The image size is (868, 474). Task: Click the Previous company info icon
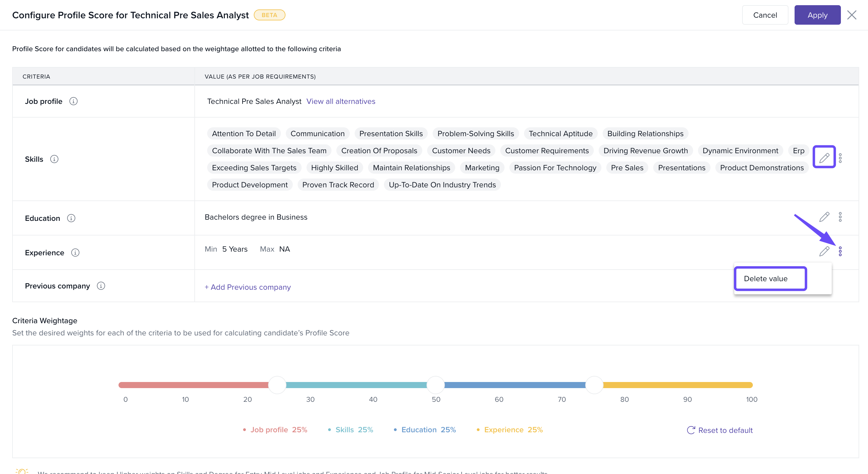coord(101,286)
